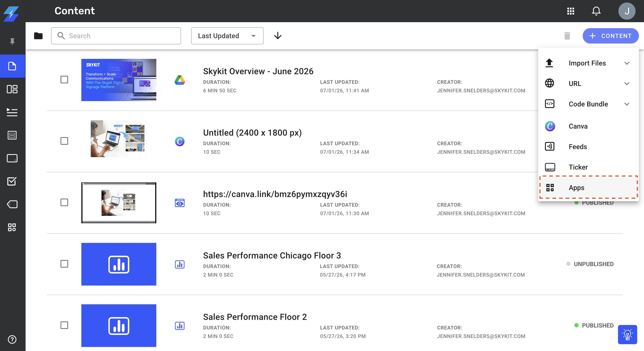Viewport: 644px width, 351px height.
Task: Expand the Import Files chevron
Action: [627, 63]
